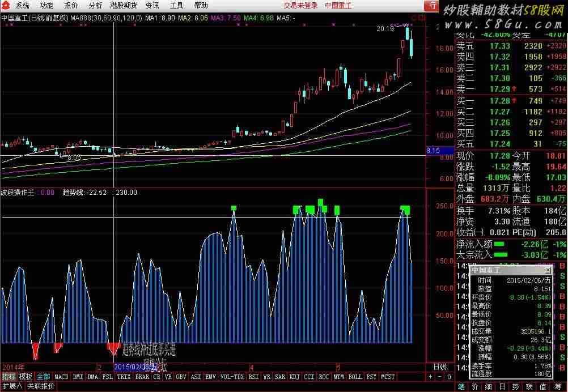Open the 港股期货 menu
568x392 pixels.
click(124, 6)
